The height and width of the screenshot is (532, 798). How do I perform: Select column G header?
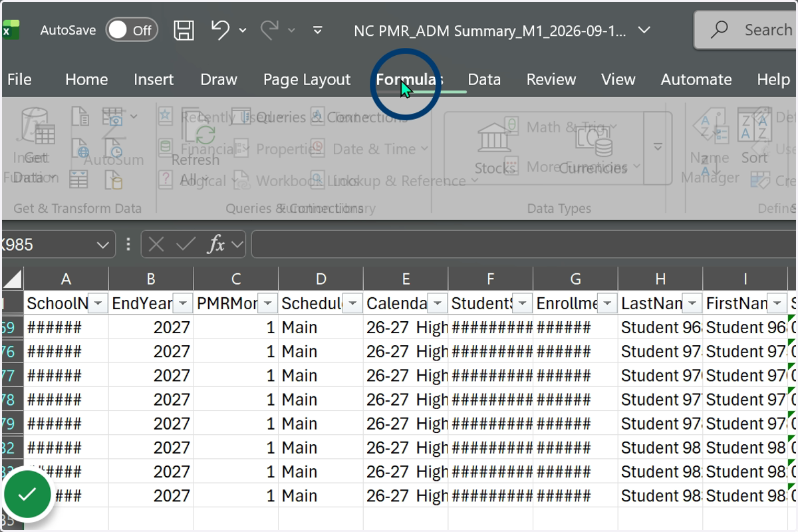[575, 279]
